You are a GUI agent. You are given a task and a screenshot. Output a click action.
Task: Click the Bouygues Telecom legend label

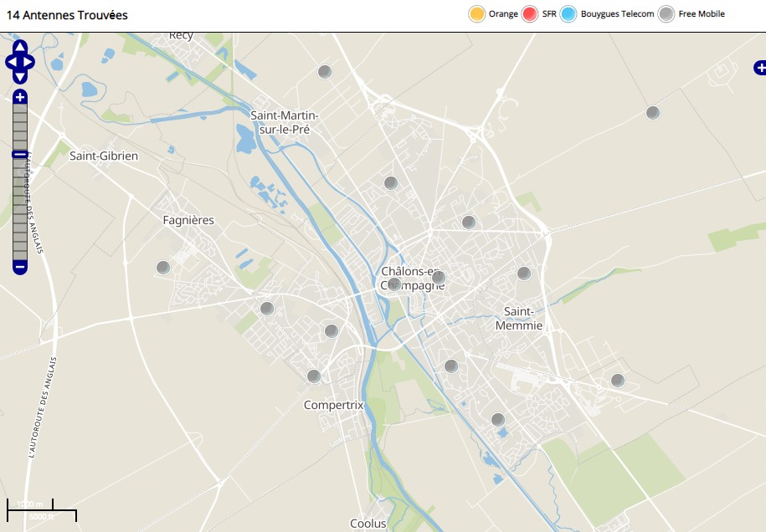[x=617, y=14]
